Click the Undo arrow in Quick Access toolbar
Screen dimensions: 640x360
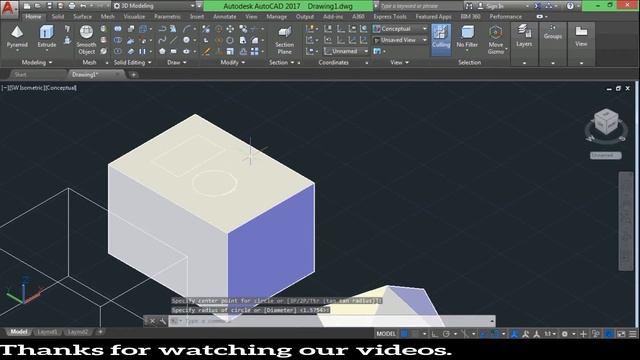(x=83, y=6)
